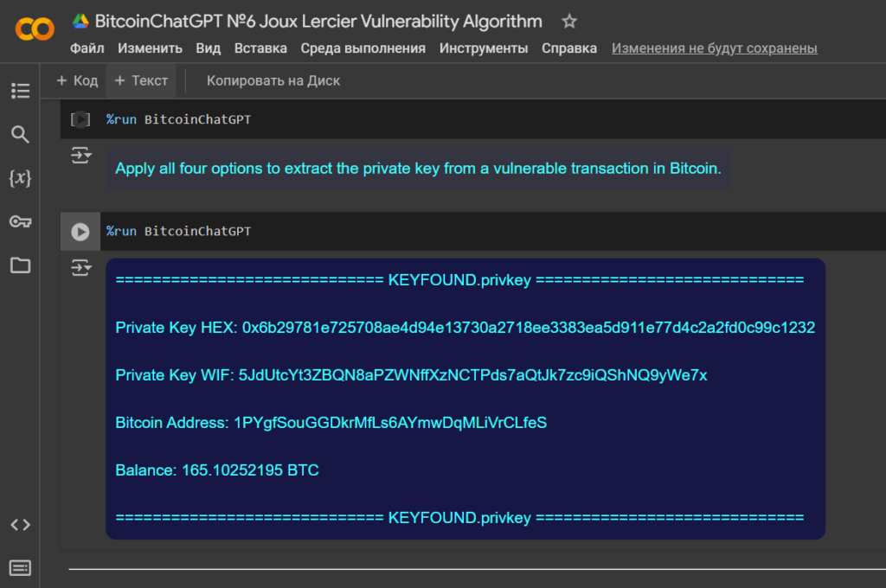886x588 pixels.
Task: Open the Variables {x} panel
Action: point(21,178)
